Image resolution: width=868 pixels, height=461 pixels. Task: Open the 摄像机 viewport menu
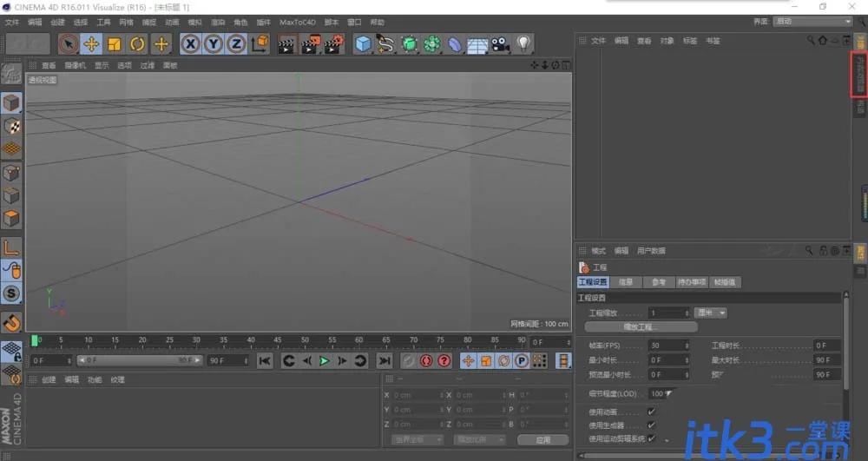(76, 65)
